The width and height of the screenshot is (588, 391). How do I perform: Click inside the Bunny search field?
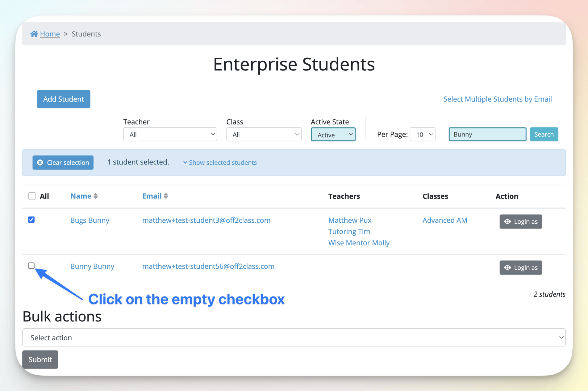487,134
